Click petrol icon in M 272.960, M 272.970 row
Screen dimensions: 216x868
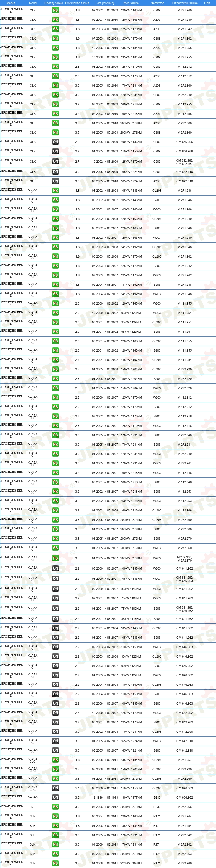56,558
